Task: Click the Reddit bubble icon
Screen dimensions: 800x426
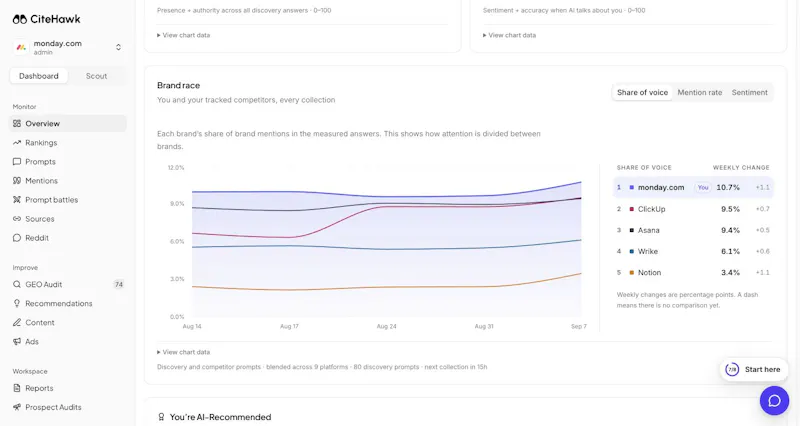Action: [x=17, y=238]
